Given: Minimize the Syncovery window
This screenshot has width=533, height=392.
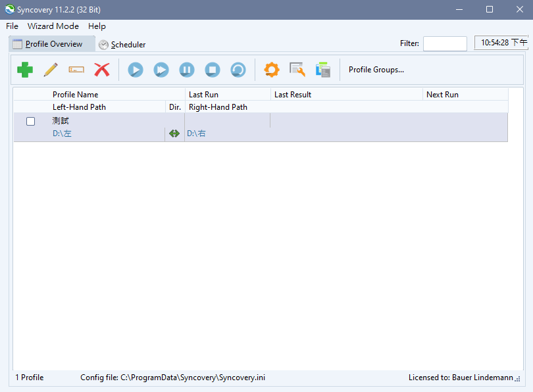Looking at the screenshot, I should [459, 9].
